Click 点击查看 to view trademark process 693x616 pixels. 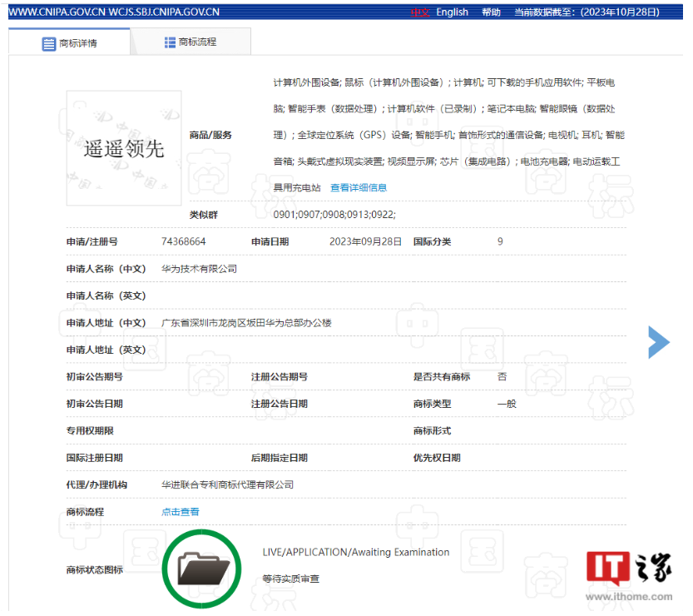(181, 512)
